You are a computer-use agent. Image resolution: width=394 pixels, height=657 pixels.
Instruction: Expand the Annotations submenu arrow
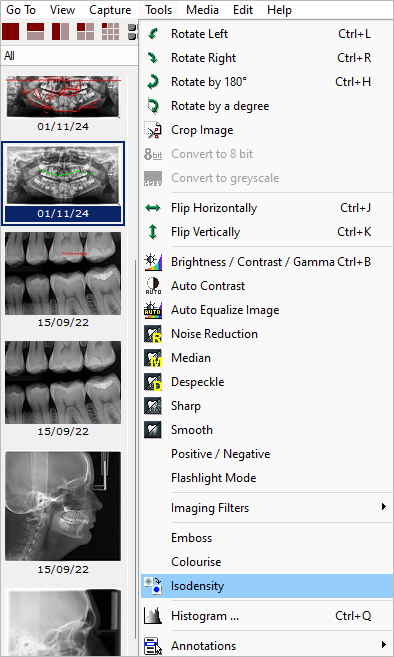(383, 645)
